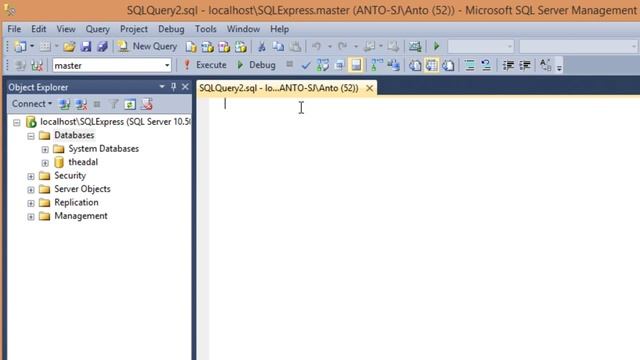Expand the theadal database node
This screenshot has width=640, height=360.
coord(45,162)
